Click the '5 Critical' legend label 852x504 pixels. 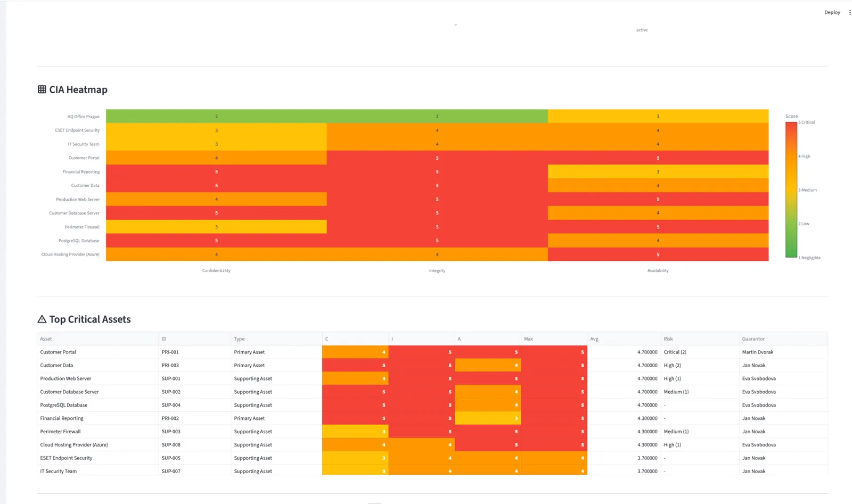click(807, 122)
